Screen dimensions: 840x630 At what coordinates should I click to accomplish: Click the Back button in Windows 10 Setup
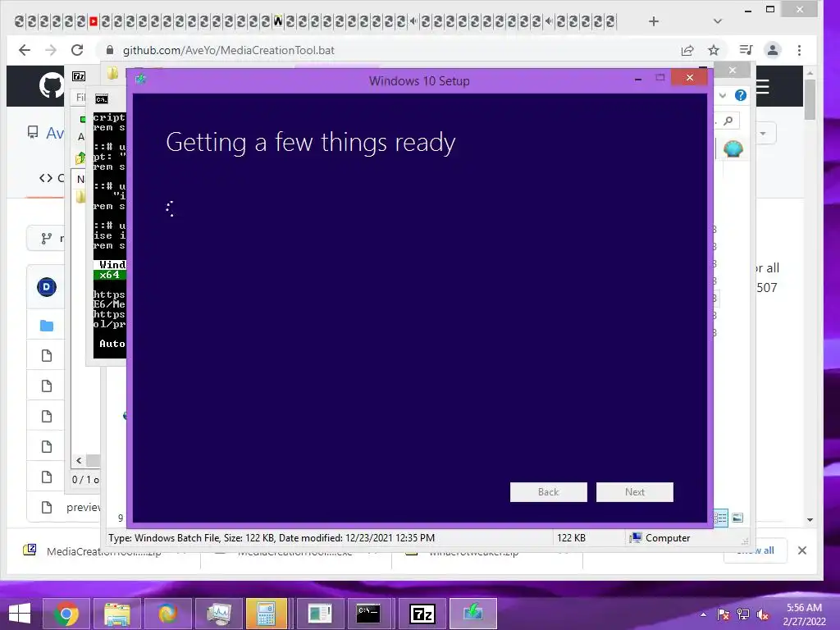tap(548, 492)
